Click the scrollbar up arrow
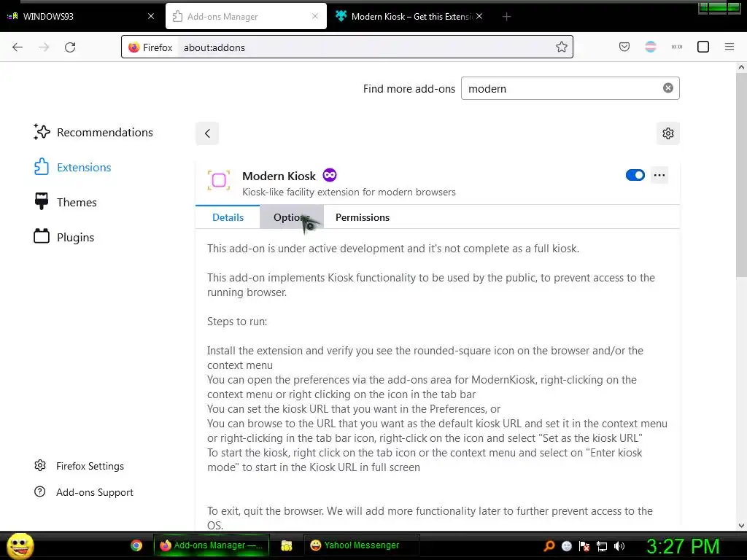Screen dimensions: 747x560 pos(741,67)
